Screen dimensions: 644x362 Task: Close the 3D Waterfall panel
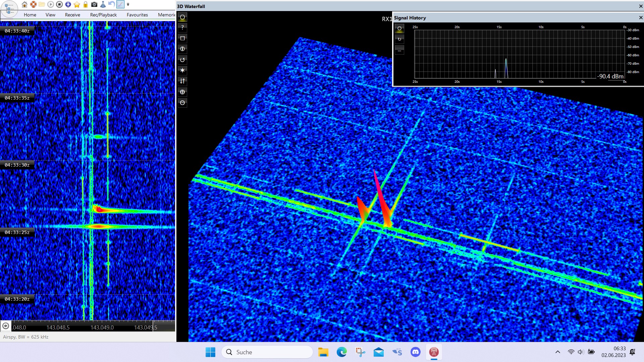641,6
